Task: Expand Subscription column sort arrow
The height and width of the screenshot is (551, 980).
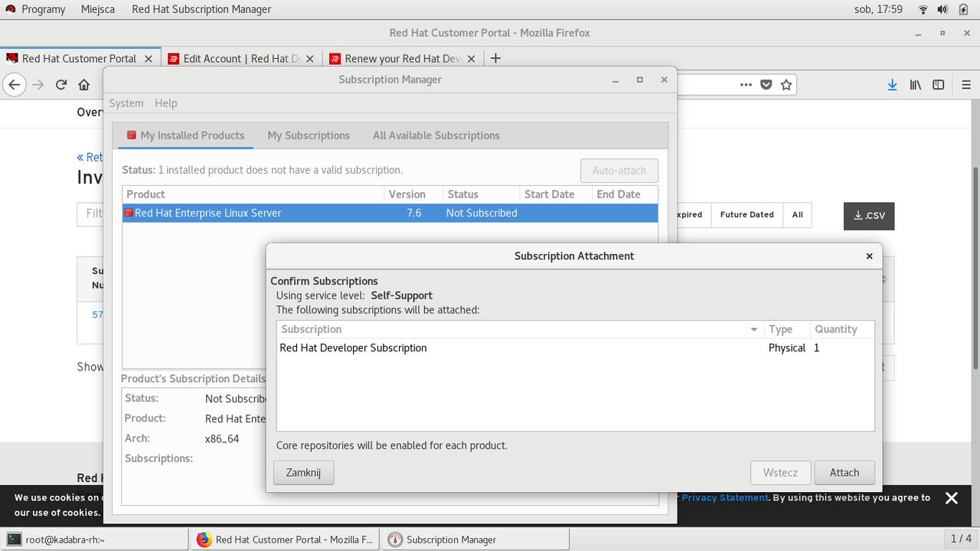Action: pos(754,329)
